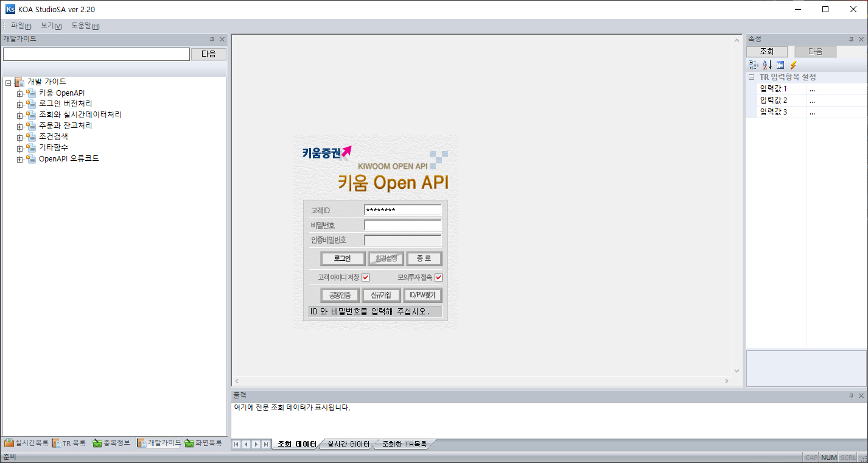This screenshot has width=868, height=463.
Task: Pin the 출력 panel
Action: point(851,395)
